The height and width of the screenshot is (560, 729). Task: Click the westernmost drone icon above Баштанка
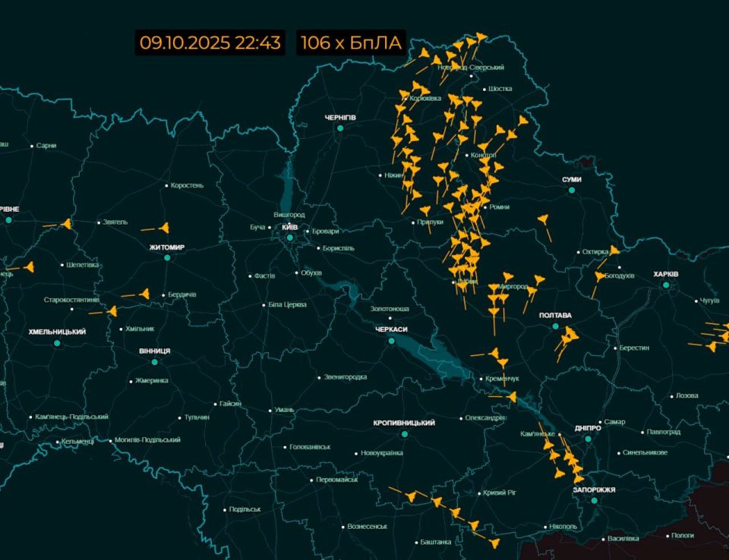(411, 495)
